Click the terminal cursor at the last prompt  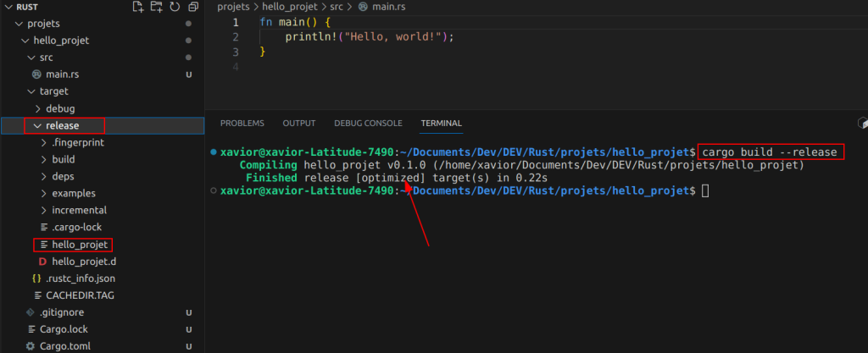point(704,191)
